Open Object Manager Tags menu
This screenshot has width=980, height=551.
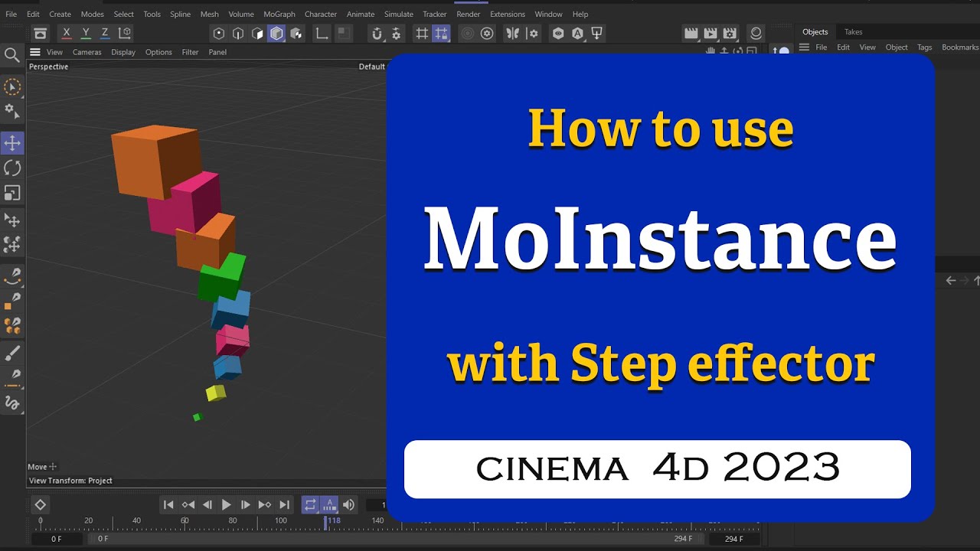click(925, 47)
